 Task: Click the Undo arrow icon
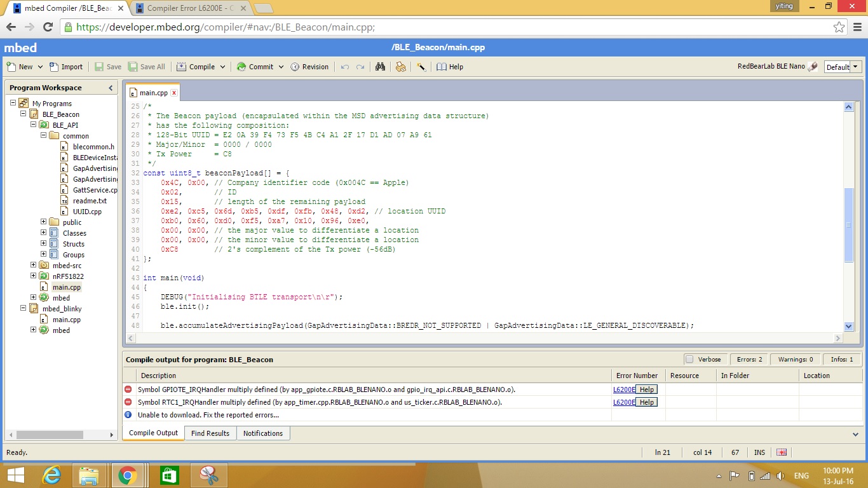click(345, 67)
